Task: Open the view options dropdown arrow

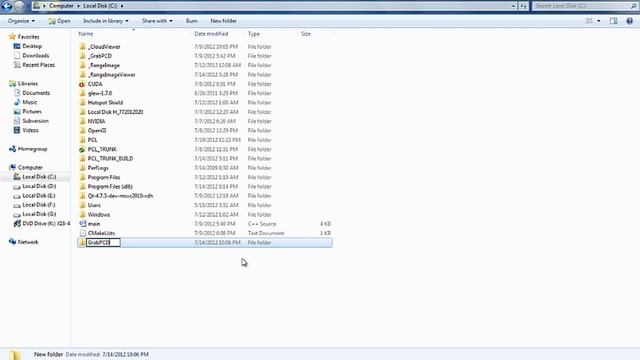Action: pos(599,21)
